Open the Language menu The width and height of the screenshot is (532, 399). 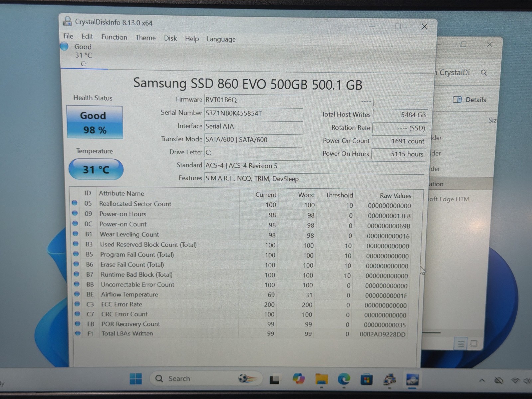(x=221, y=39)
